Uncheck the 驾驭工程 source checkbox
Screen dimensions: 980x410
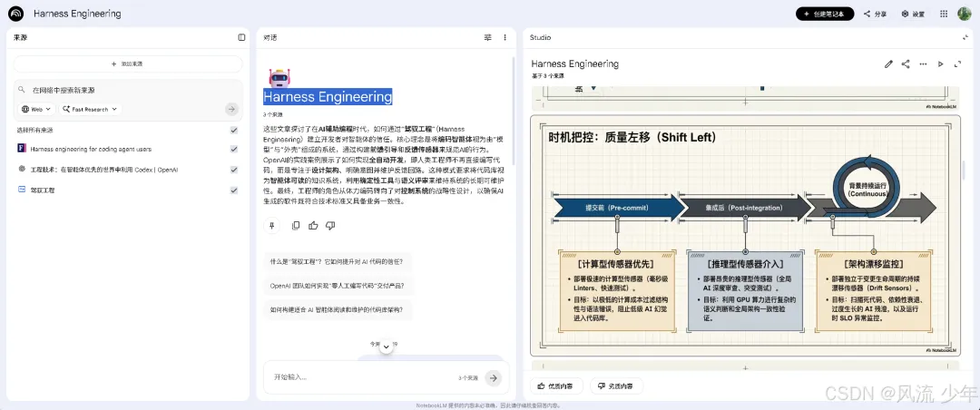[x=234, y=190]
